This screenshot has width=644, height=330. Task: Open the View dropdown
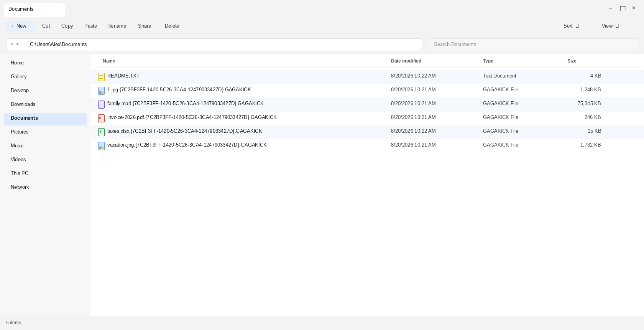610,26
